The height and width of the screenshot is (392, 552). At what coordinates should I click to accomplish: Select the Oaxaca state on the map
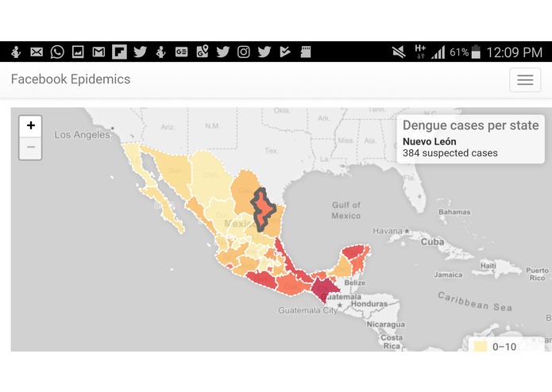[x=292, y=283]
